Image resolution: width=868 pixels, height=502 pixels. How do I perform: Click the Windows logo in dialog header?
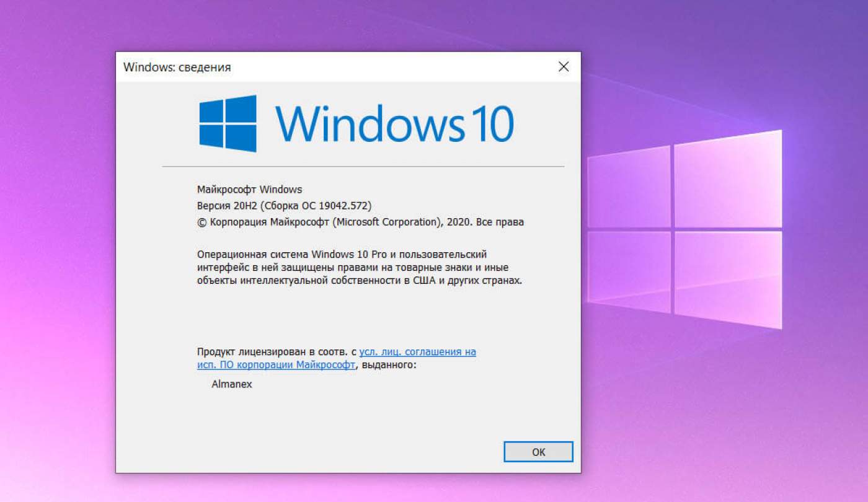pyautogui.click(x=228, y=123)
